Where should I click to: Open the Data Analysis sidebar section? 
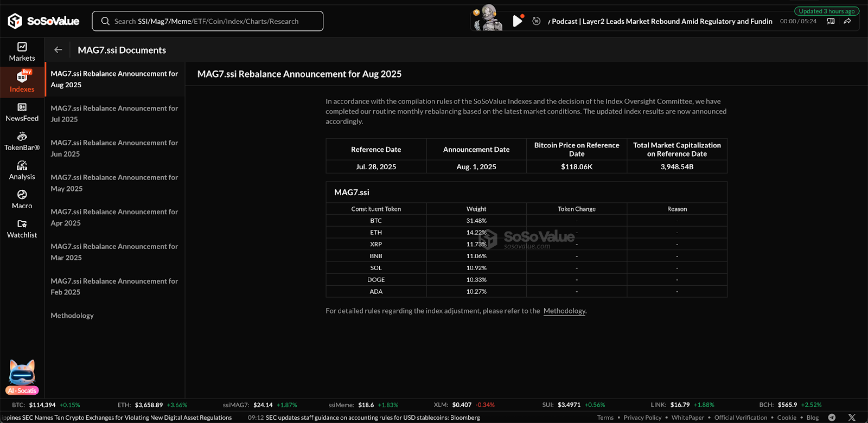click(22, 171)
